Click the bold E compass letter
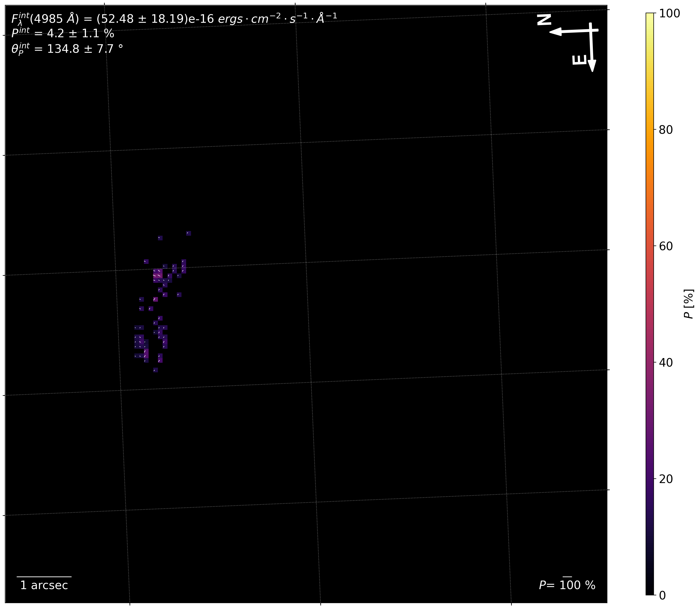This screenshot has height=608, width=700. point(579,60)
